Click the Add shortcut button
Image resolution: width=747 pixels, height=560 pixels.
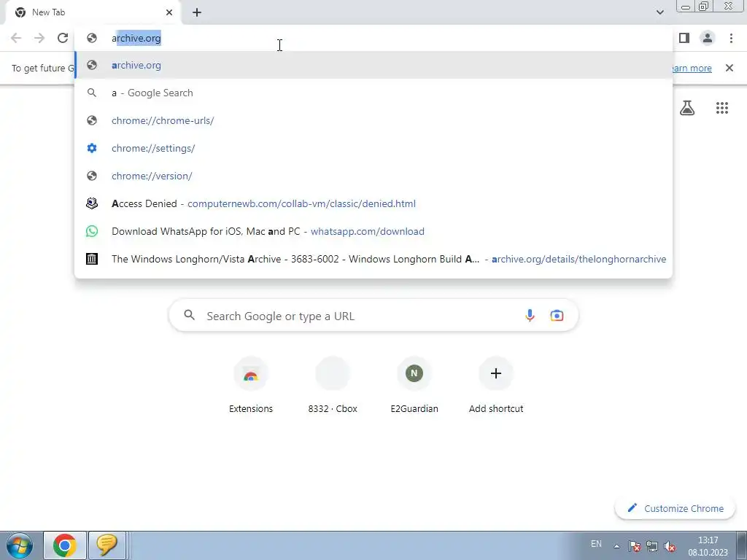[x=496, y=386]
